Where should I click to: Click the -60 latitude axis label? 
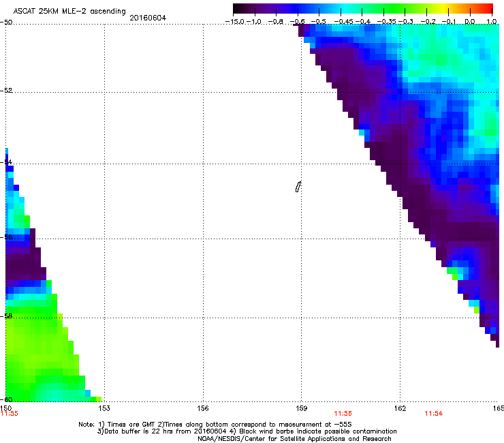(x=6, y=399)
